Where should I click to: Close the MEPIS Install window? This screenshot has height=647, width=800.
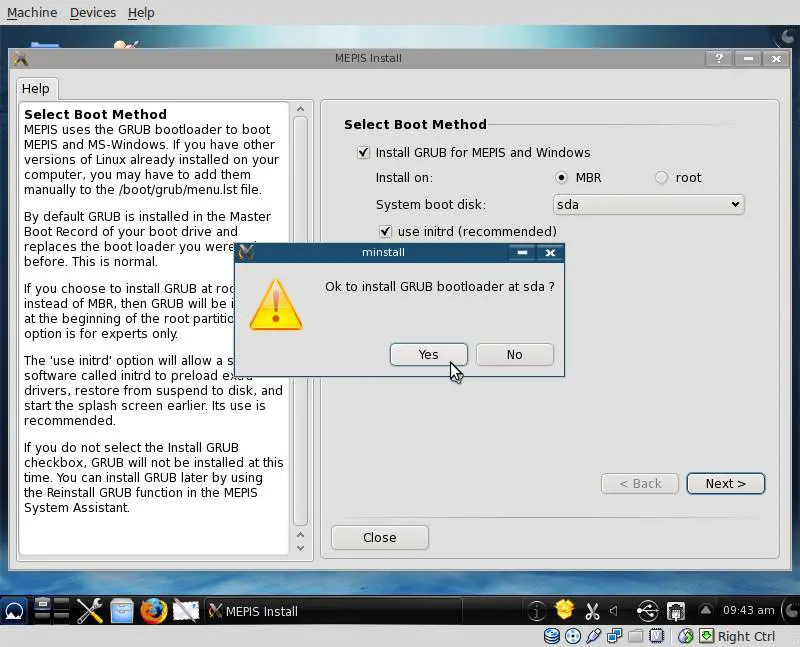click(x=776, y=59)
